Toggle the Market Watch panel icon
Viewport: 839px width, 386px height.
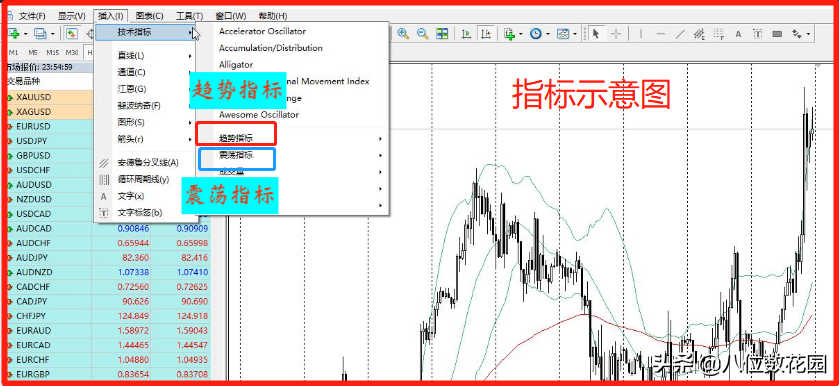(72, 34)
